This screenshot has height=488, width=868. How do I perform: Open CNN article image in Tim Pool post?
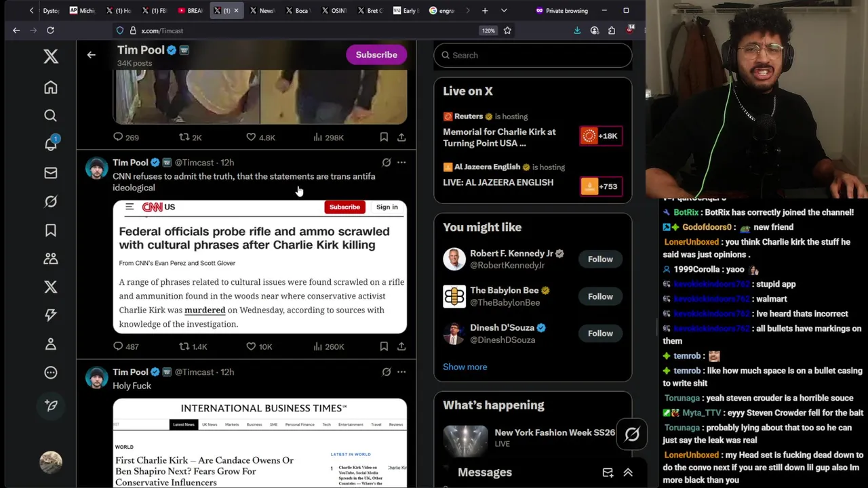(260, 266)
